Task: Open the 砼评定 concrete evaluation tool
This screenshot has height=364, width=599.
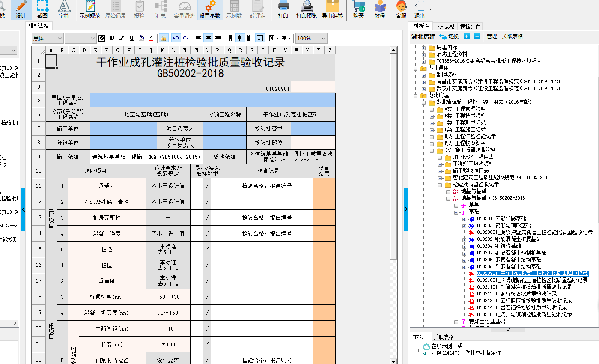Action: click(x=257, y=10)
